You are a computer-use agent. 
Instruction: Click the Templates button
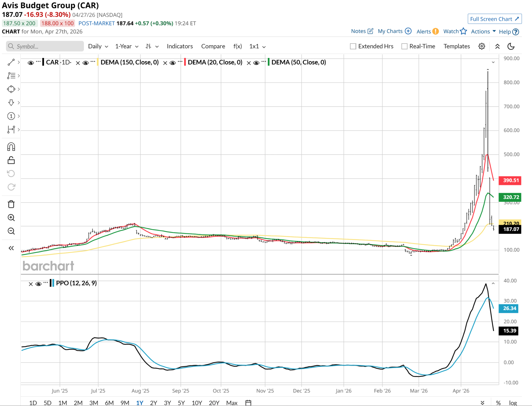point(456,47)
